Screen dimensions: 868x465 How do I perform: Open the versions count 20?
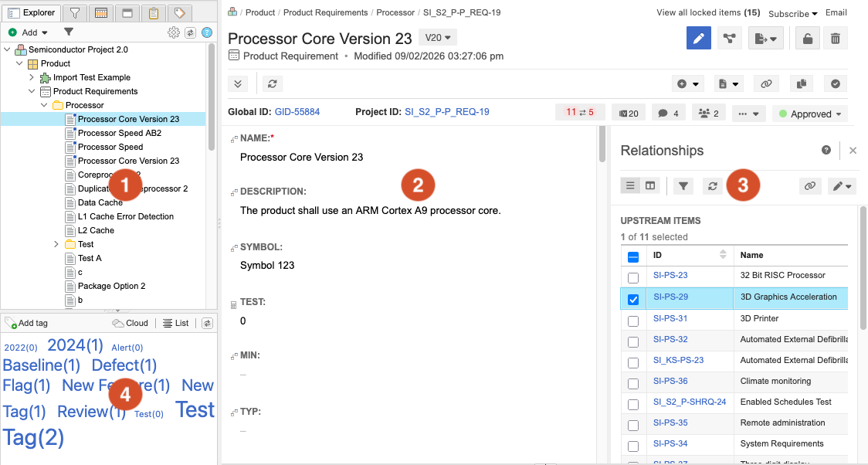pyautogui.click(x=629, y=113)
